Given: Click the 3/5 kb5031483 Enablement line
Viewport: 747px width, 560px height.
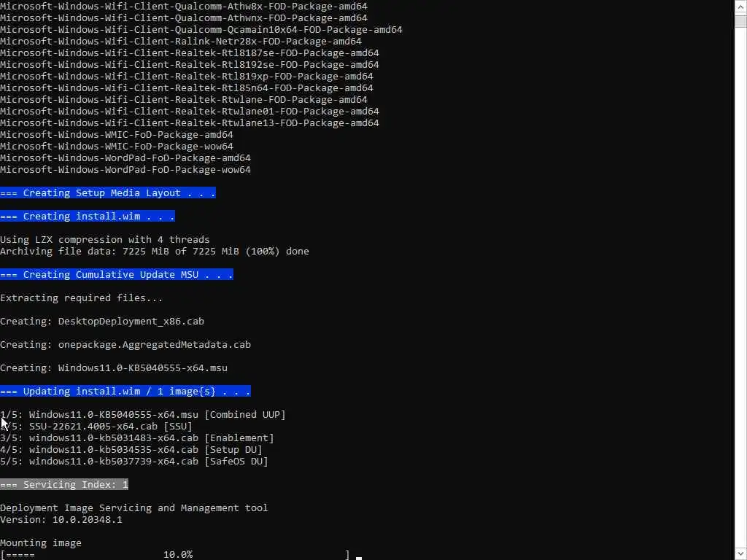Looking at the screenshot, I should 137,438.
